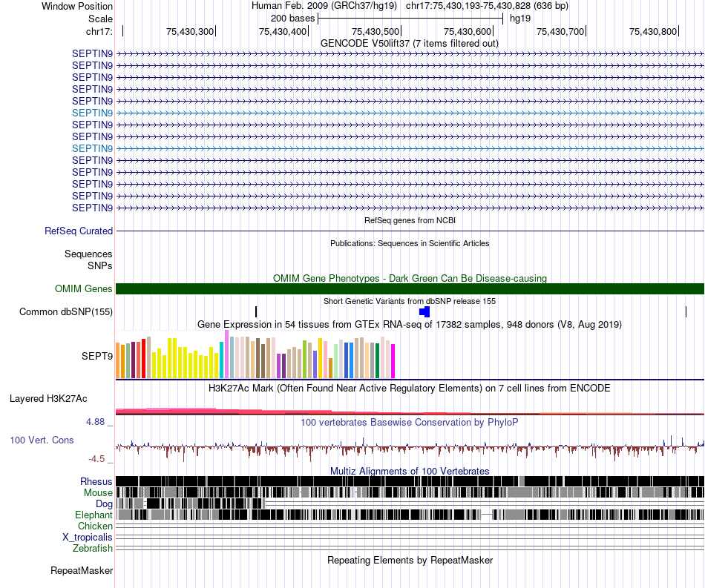
Task: Click the blue dbSNP variant block
Action: coord(424,311)
